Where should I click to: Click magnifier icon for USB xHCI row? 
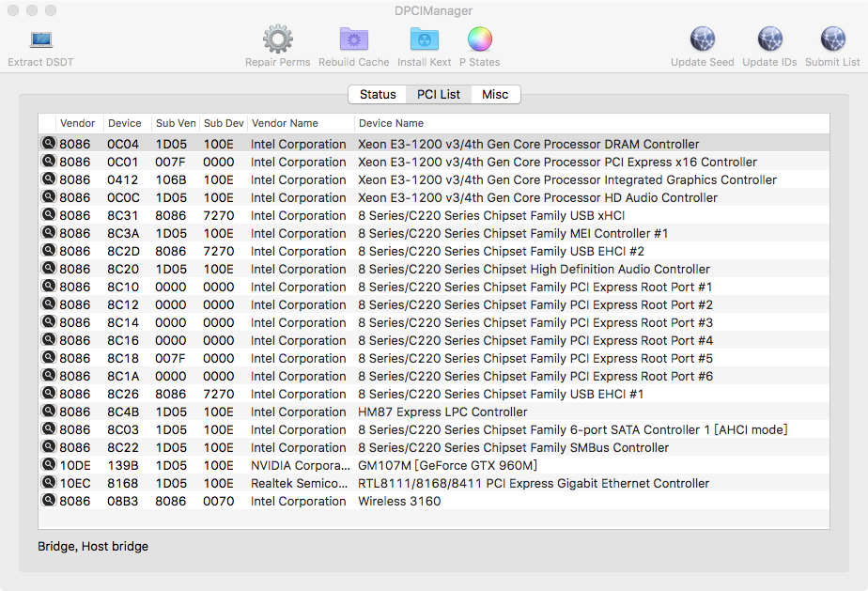[49, 214]
